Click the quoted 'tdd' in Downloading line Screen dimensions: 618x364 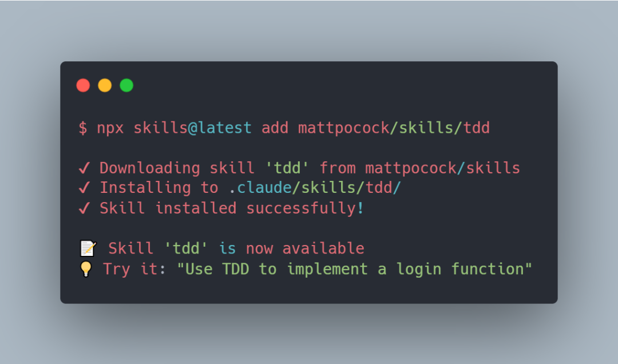287,168
